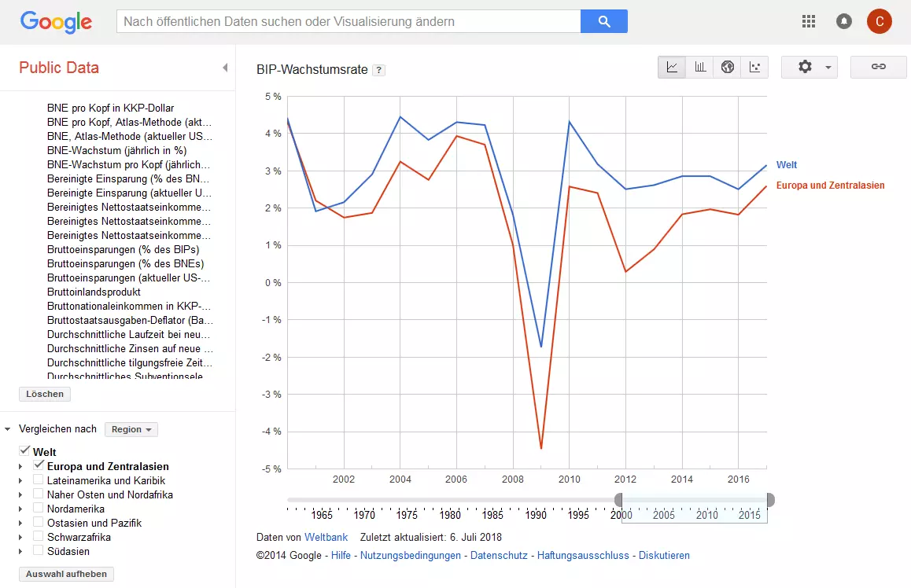Enable the Nordamerika checkbox
The image size is (911, 588).
39,508
